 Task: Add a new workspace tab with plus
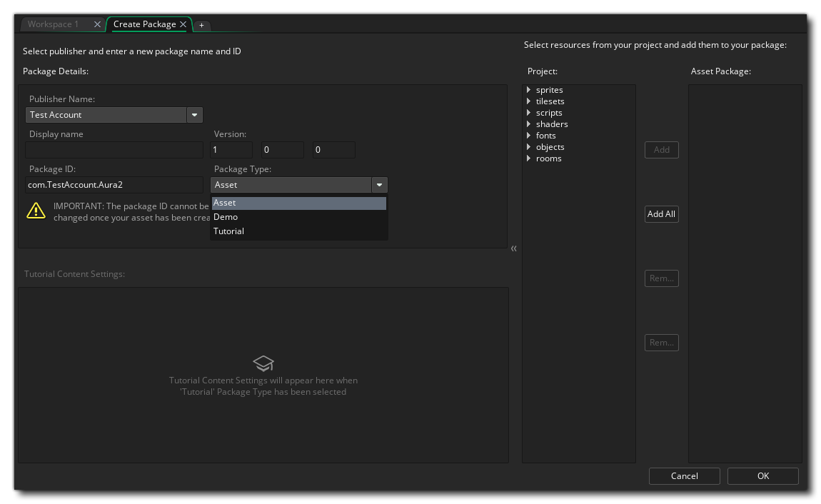(x=201, y=25)
